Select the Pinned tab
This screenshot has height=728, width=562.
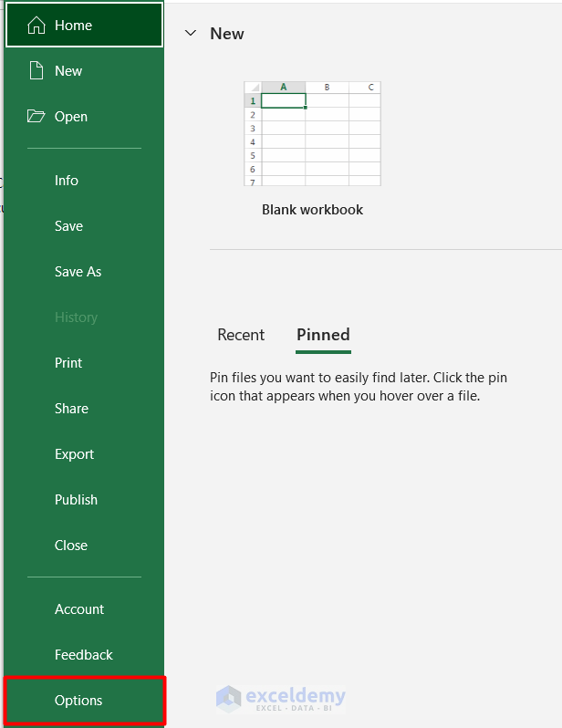tap(323, 335)
